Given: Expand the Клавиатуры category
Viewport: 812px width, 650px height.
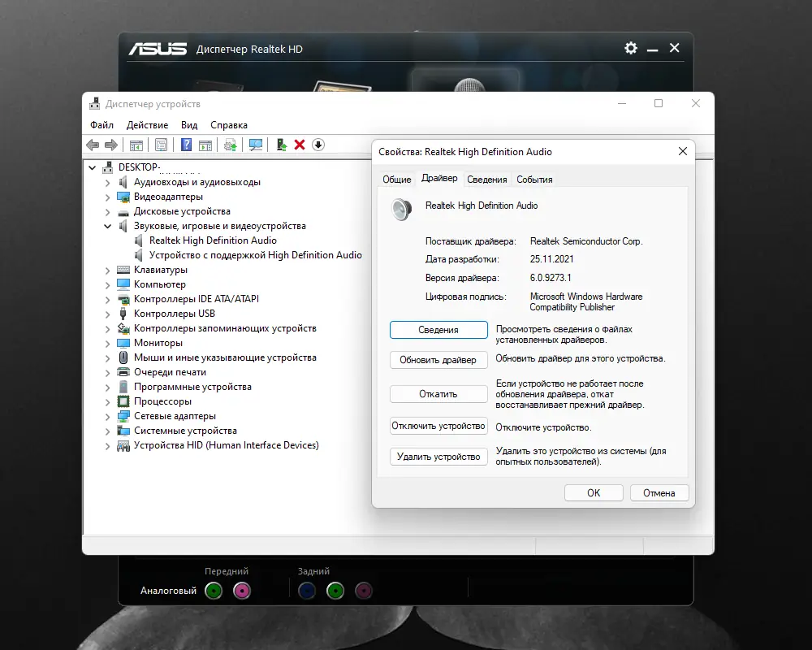Looking at the screenshot, I should [108, 270].
